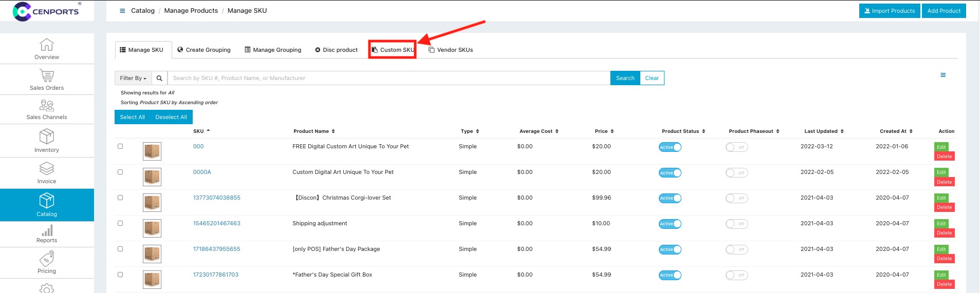Check the box for SKU 000

tap(120, 146)
